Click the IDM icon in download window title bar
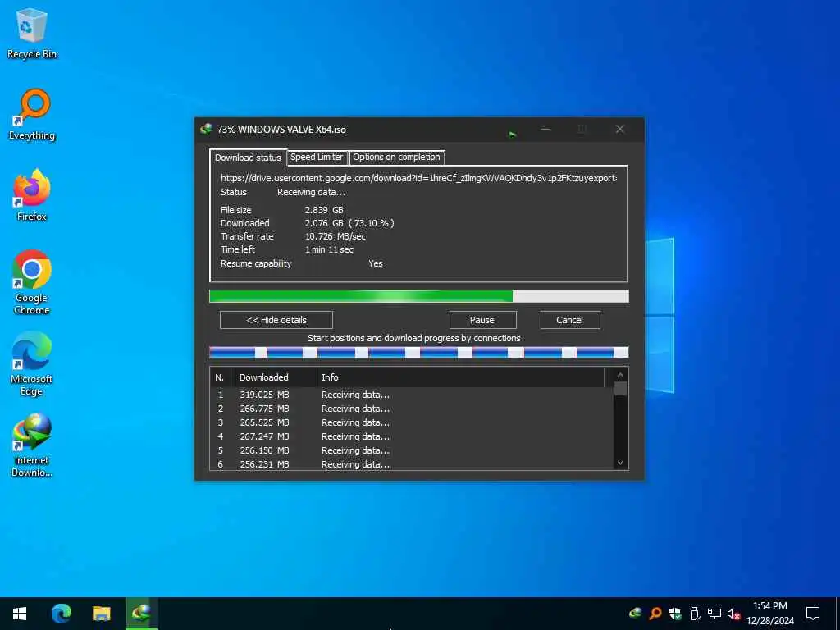840x630 pixels. (x=206, y=129)
